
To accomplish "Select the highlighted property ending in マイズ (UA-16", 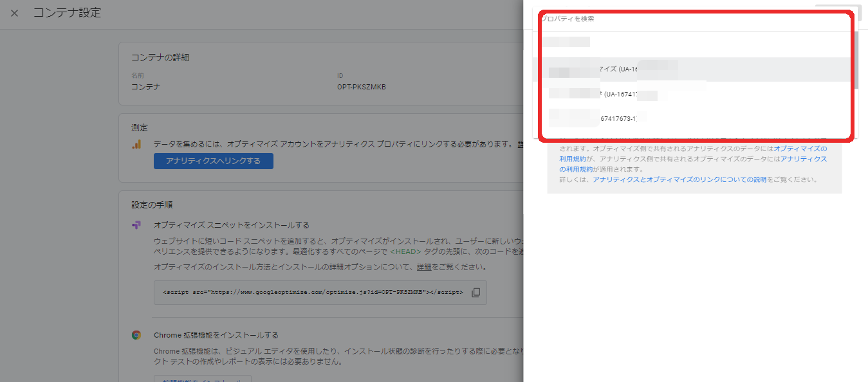I will pyautogui.click(x=695, y=69).
